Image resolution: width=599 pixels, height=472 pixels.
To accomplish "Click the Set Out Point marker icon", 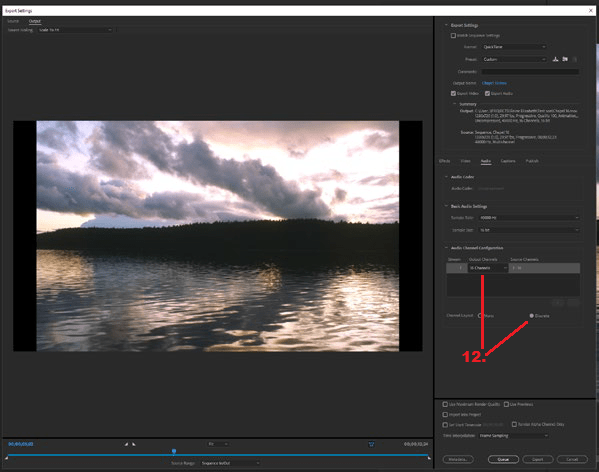I will (134, 444).
